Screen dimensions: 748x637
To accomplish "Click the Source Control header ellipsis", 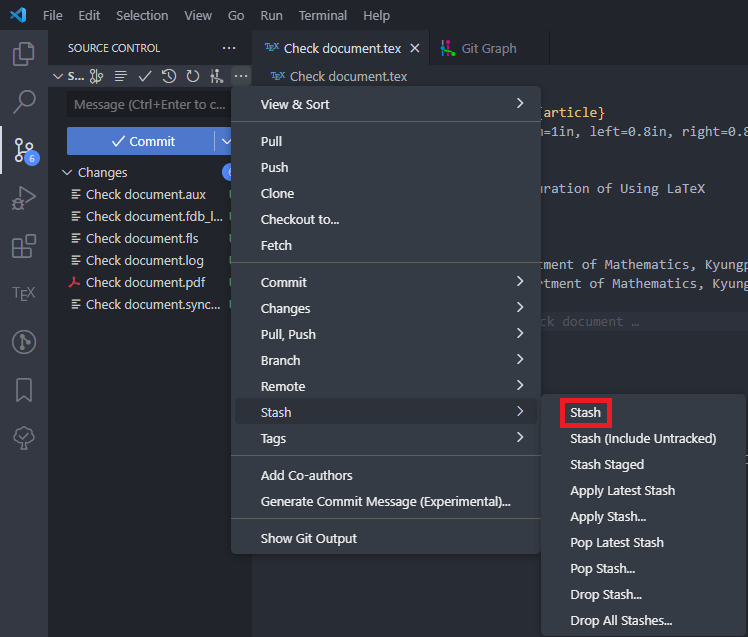I will click(229, 48).
